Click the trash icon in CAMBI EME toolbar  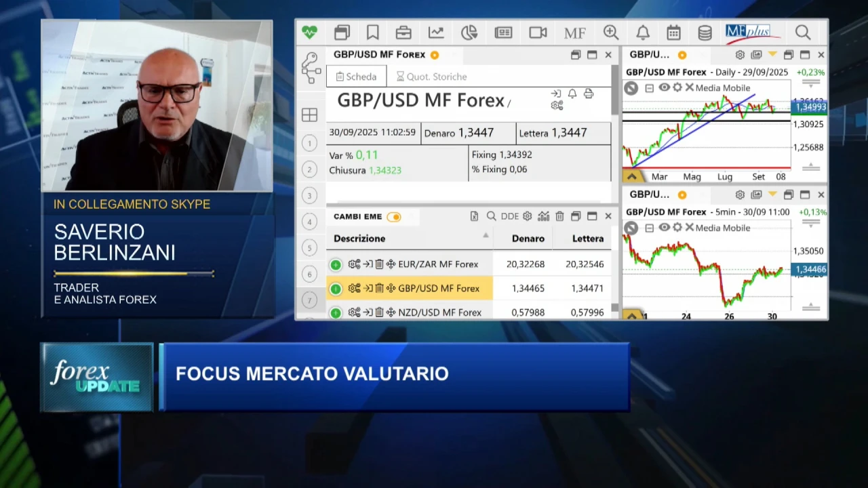[x=559, y=216]
